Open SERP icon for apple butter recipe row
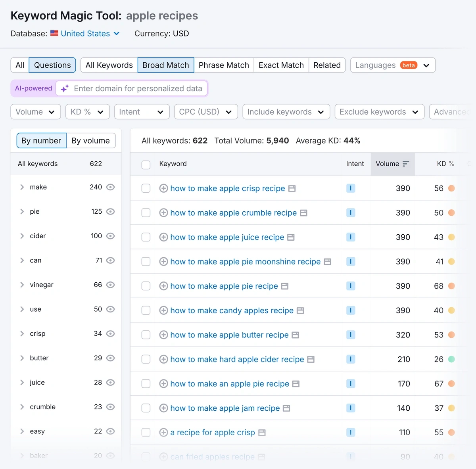The image size is (476, 469). tap(295, 335)
